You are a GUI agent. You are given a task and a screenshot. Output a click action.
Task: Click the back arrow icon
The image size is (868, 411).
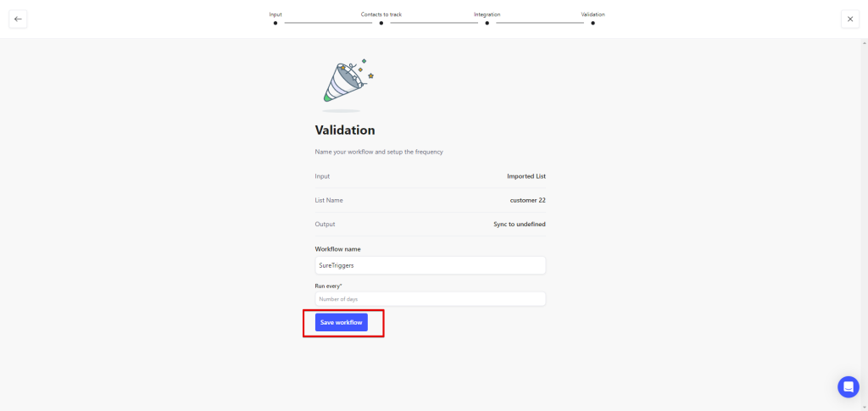18,19
